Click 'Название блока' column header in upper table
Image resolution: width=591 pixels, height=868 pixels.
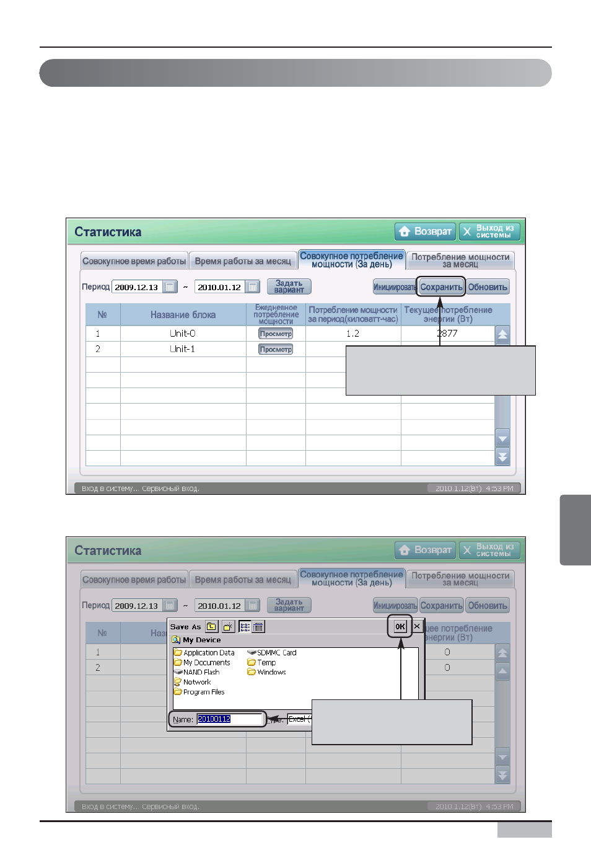(183, 315)
